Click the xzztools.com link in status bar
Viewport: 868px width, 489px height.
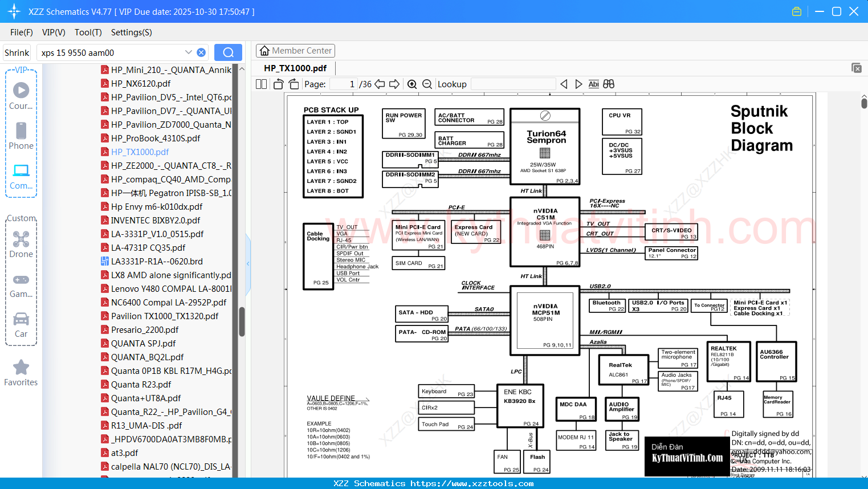pyautogui.click(x=472, y=483)
